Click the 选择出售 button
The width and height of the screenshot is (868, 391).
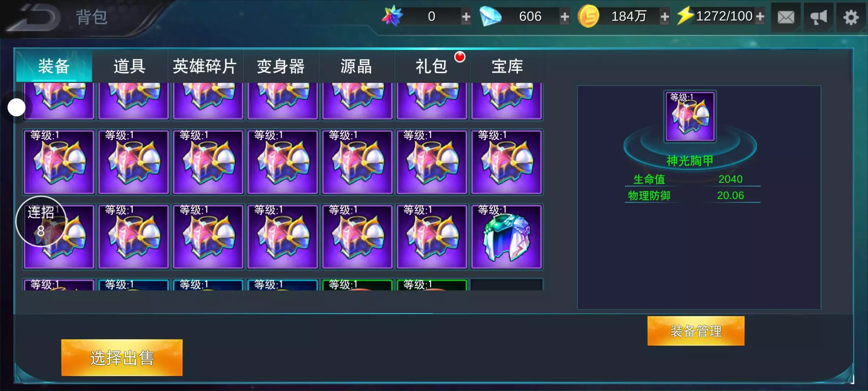(x=122, y=358)
